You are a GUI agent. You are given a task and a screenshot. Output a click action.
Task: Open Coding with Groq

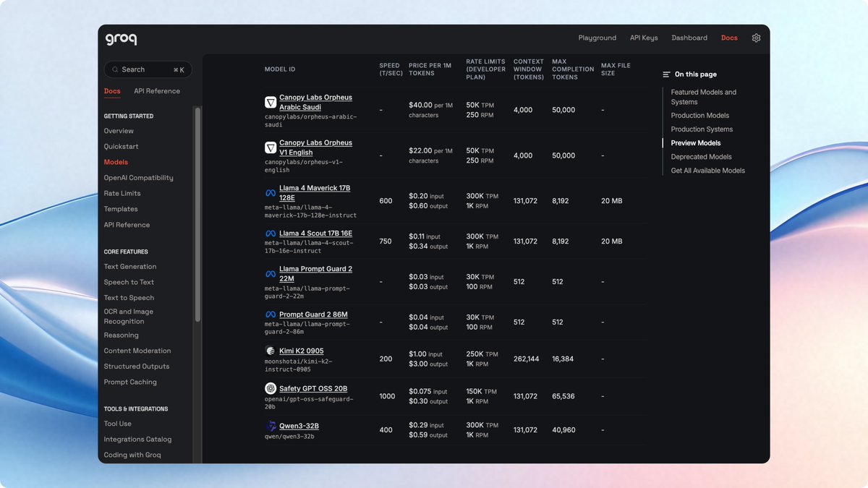[132, 455]
